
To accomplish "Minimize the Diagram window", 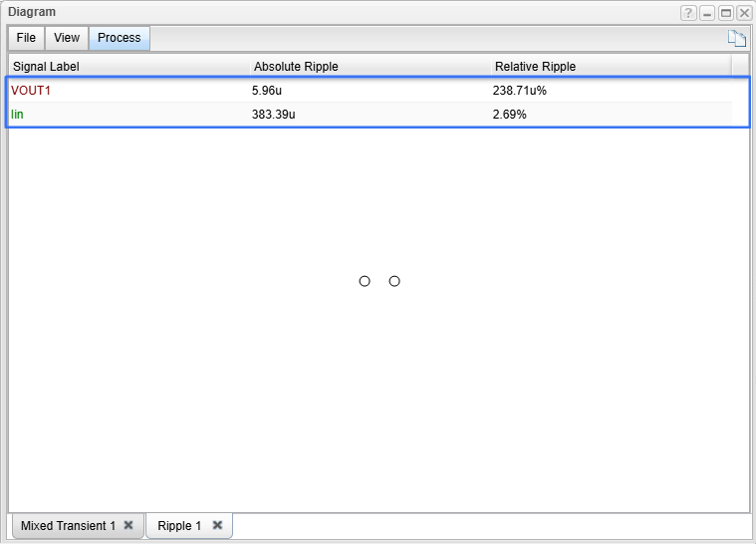I will (707, 13).
